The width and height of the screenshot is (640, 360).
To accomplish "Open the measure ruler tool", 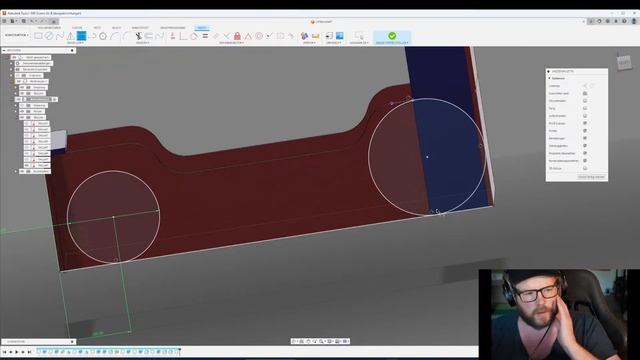I will (315, 36).
